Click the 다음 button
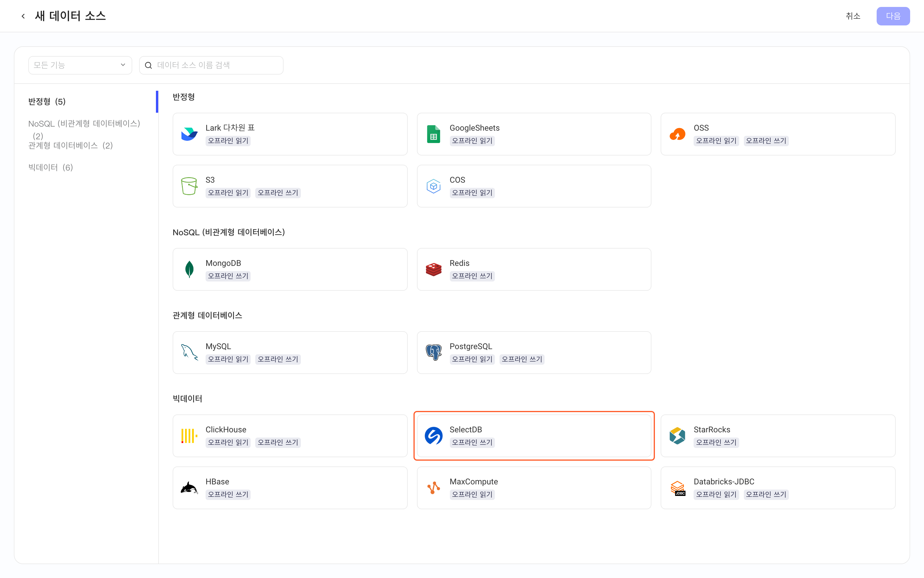This screenshot has width=924, height=578. click(893, 16)
